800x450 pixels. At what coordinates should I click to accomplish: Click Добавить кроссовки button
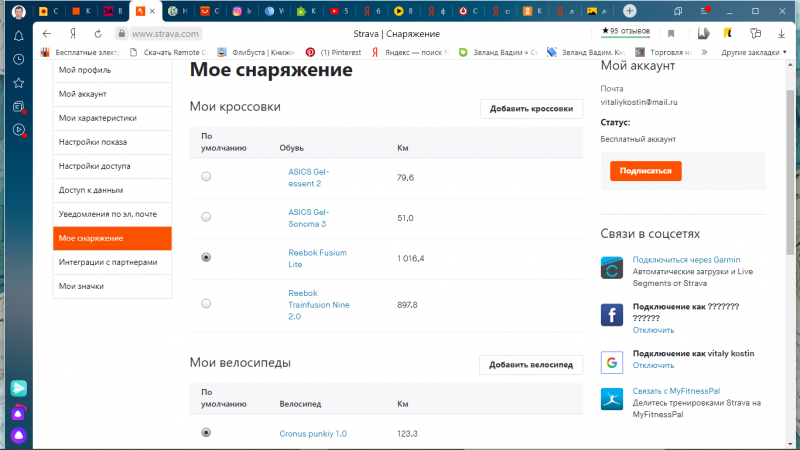tap(531, 109)
